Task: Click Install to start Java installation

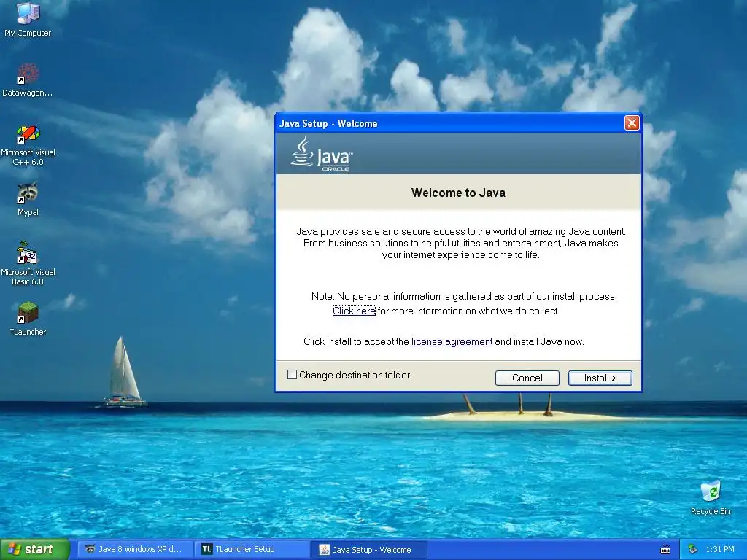Action: (x=600, y=378)
